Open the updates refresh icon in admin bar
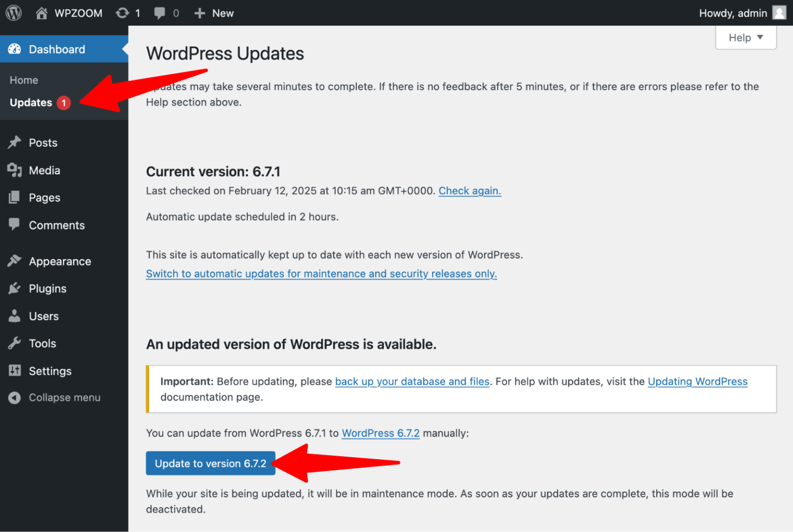The height and width of the screenshot is (532, 793). (122, 13)
